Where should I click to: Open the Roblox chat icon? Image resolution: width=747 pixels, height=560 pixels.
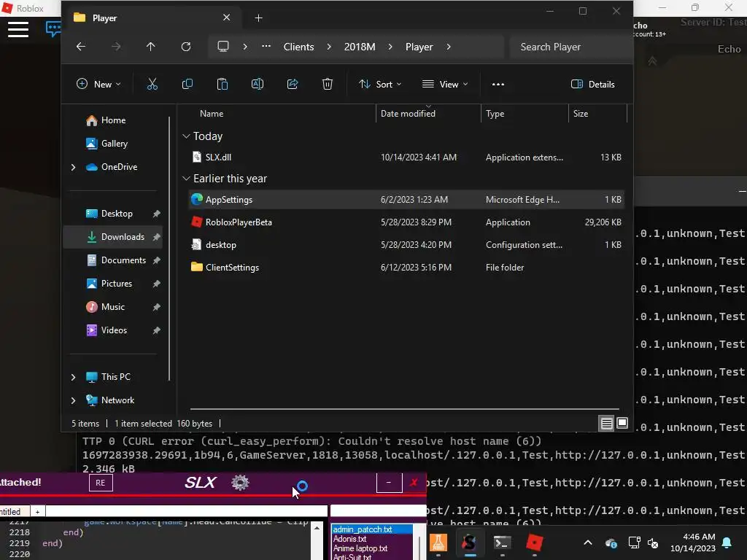(53, 28)
